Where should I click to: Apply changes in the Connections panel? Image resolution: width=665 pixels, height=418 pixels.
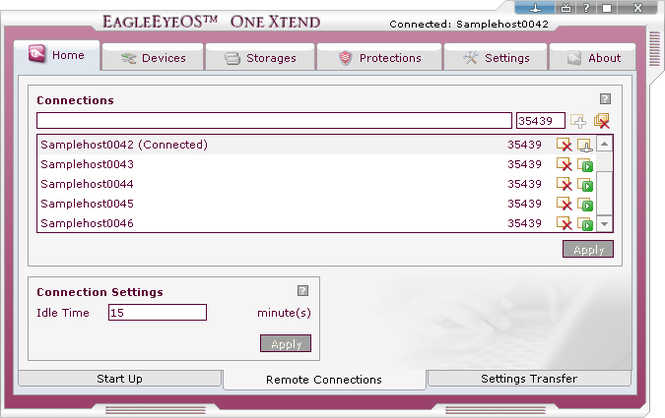click(588, 250)
